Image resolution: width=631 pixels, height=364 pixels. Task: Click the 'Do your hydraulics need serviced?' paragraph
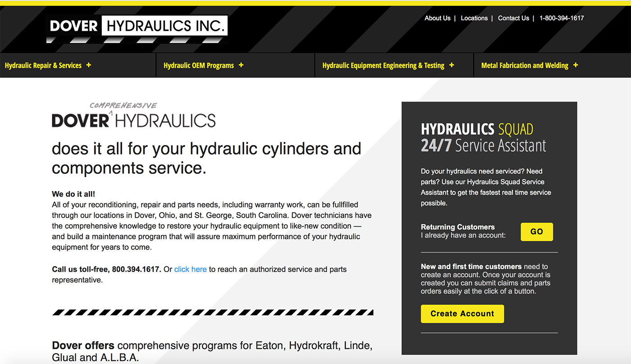coord(486,187)
